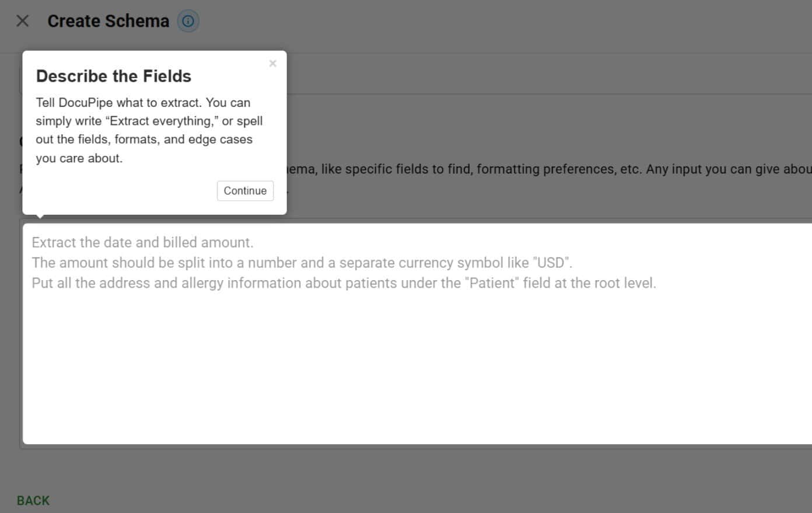Viewport: 812px width, 513px height.
Task: Click placeholder line "Extract the date and billed amount"
Action: click(x=142, y=242)
